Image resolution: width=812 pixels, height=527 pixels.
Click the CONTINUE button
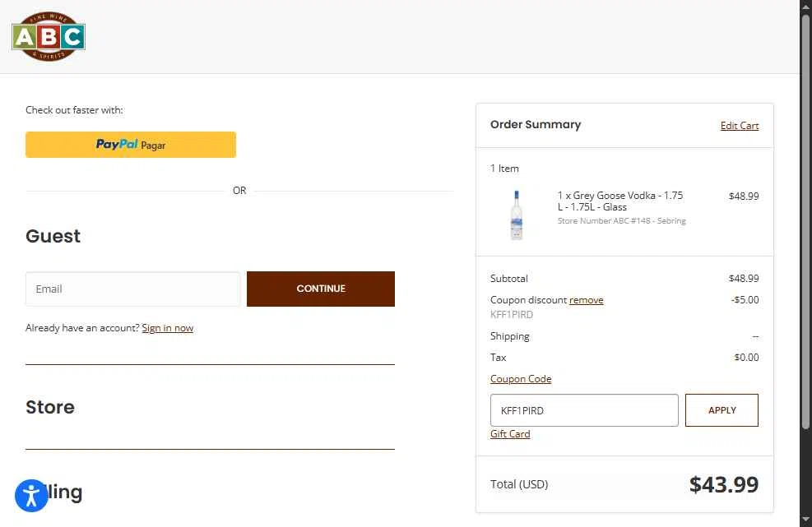tap(321, 289)
